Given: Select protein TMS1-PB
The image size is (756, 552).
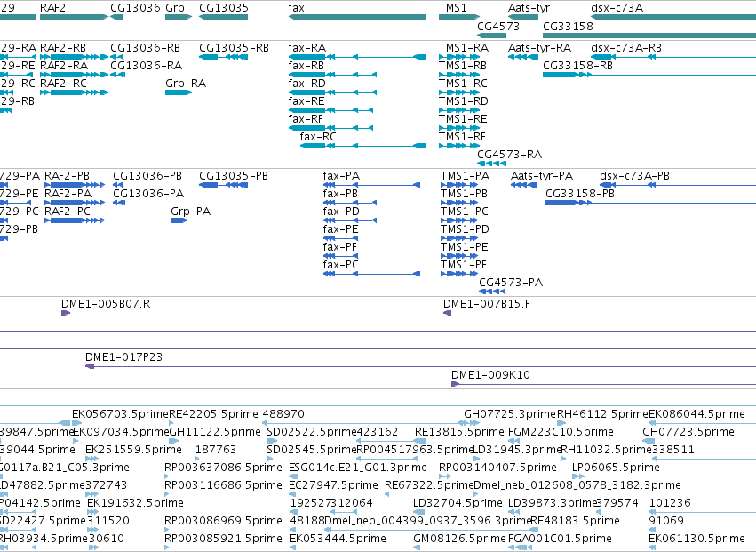Looking at the screenshot, I should tap(464, 194).
